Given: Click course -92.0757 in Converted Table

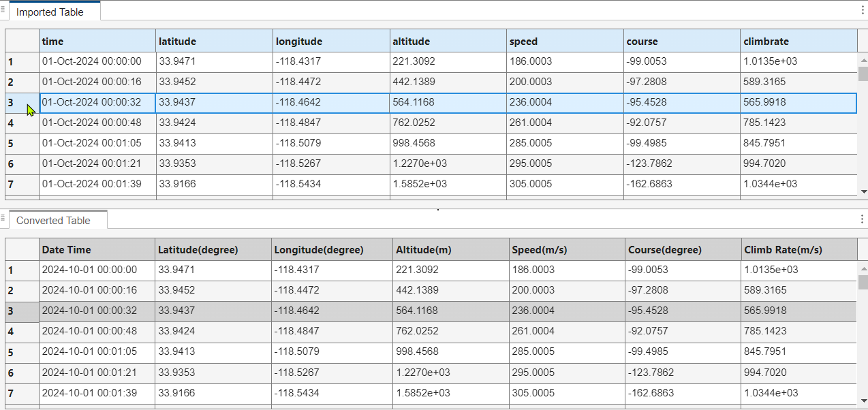Looking at the screenshot, I should 683,332.
